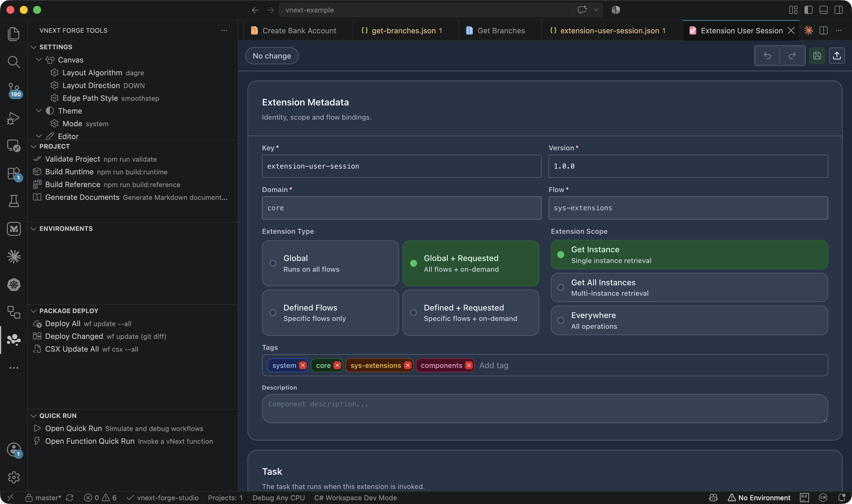Click the undo arrow button
This screenshot has height=504, width=852.
[767, 56]
